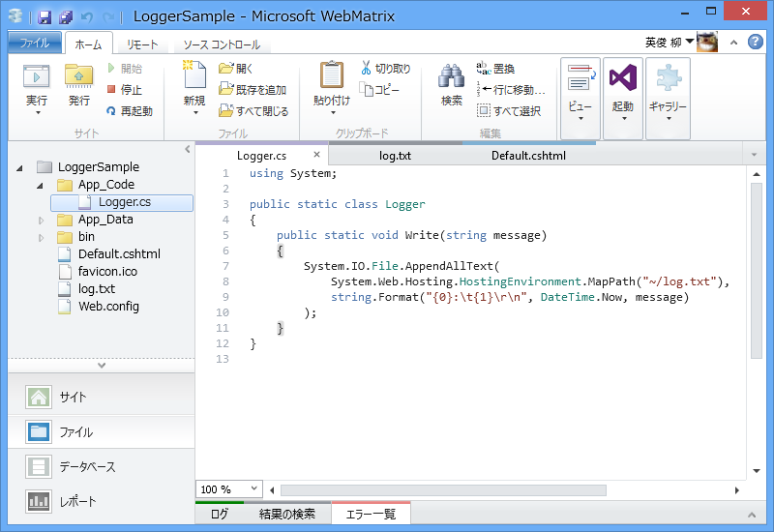Switch to the log.txt editor tab
774x532 pixels.
[395, 156]
